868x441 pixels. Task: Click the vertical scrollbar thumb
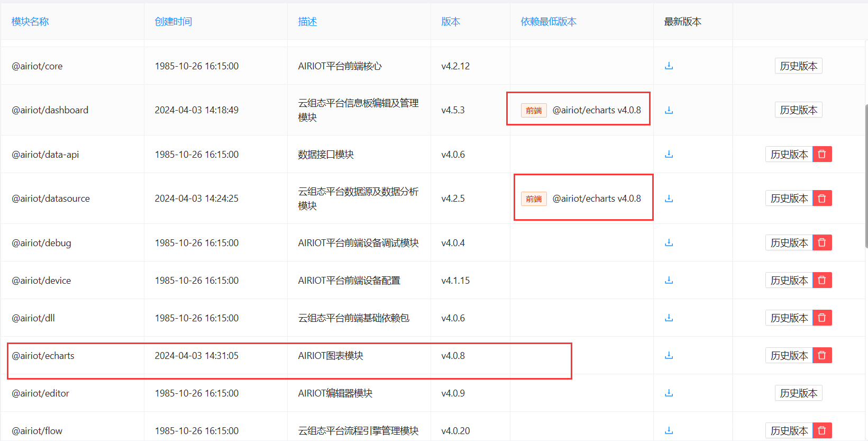tap(866, 176)
